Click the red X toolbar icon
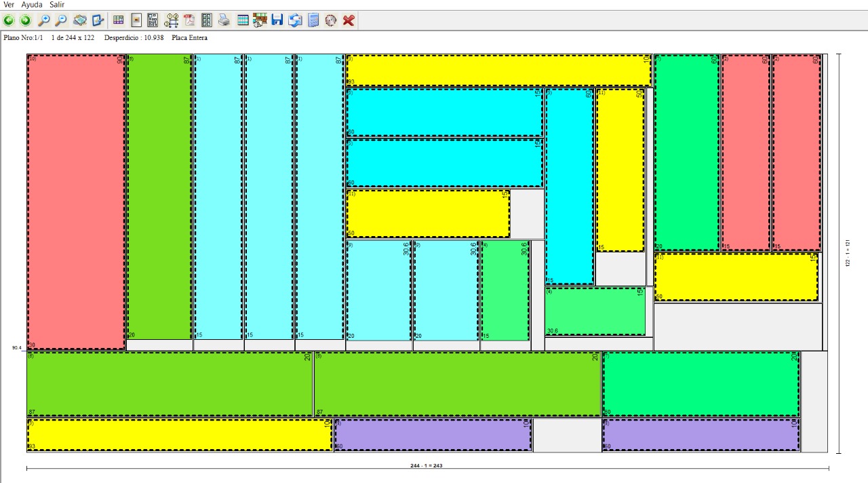 (349, 20)
